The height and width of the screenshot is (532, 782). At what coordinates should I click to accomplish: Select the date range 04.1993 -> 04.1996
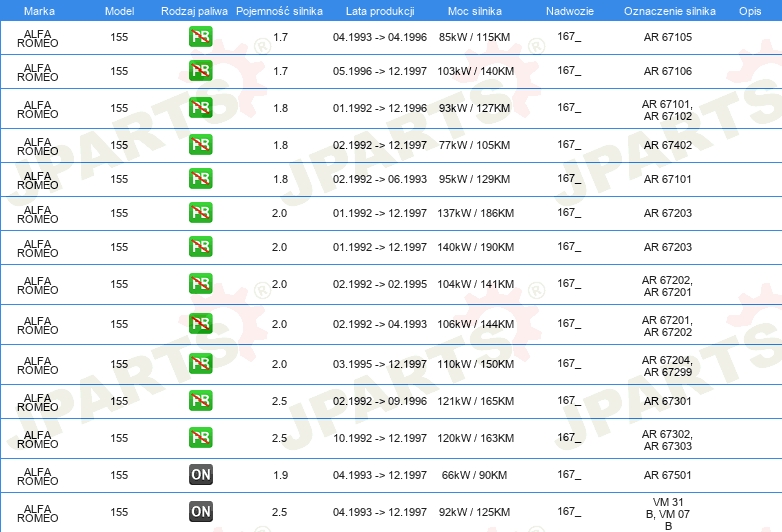click(380, 37)
